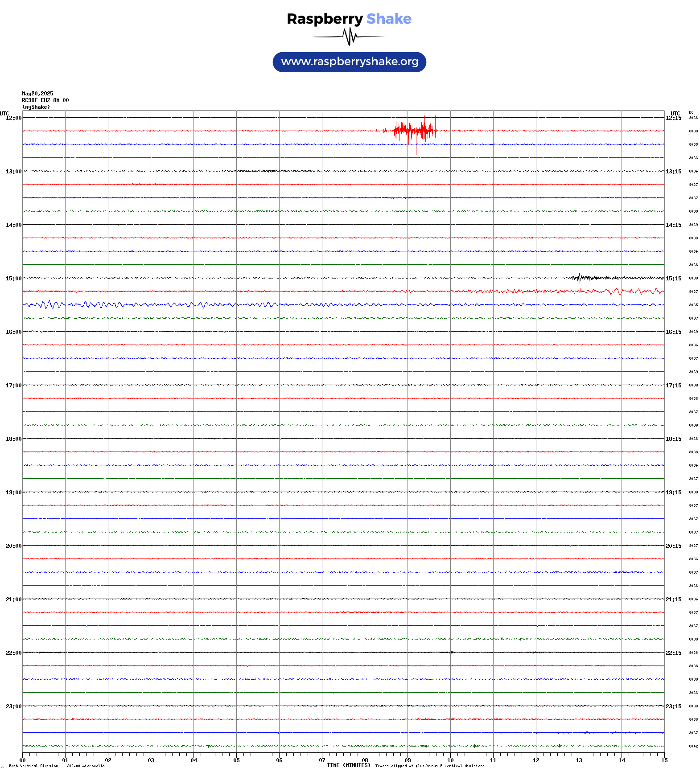The width and height of the screenshot is (700, 772).
Task: Click the (myShake) station name text
Action: point(36,107)
